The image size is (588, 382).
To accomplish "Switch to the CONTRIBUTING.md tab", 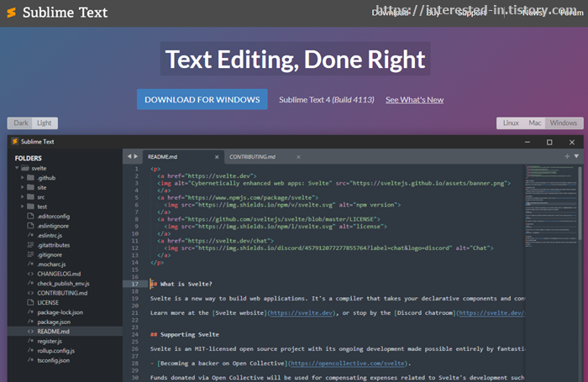I will click(x=252, y=157).
